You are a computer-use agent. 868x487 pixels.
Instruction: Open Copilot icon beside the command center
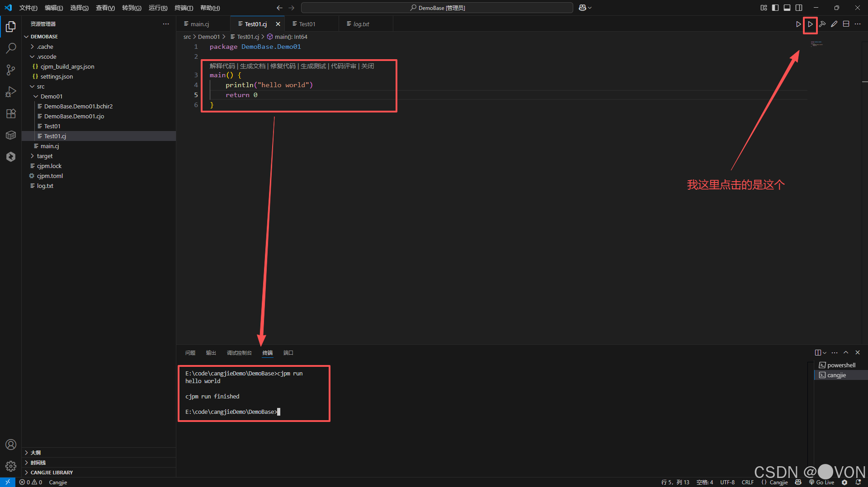click(582, 8)
